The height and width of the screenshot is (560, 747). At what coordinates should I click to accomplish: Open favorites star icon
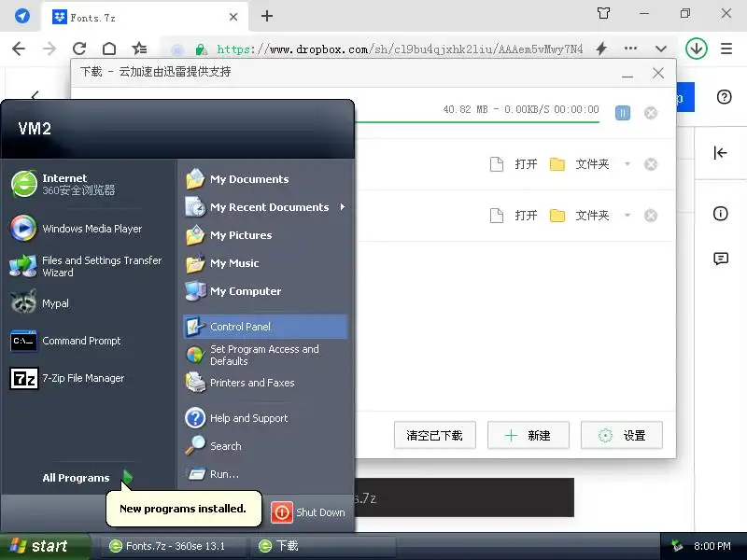point(139,49)
